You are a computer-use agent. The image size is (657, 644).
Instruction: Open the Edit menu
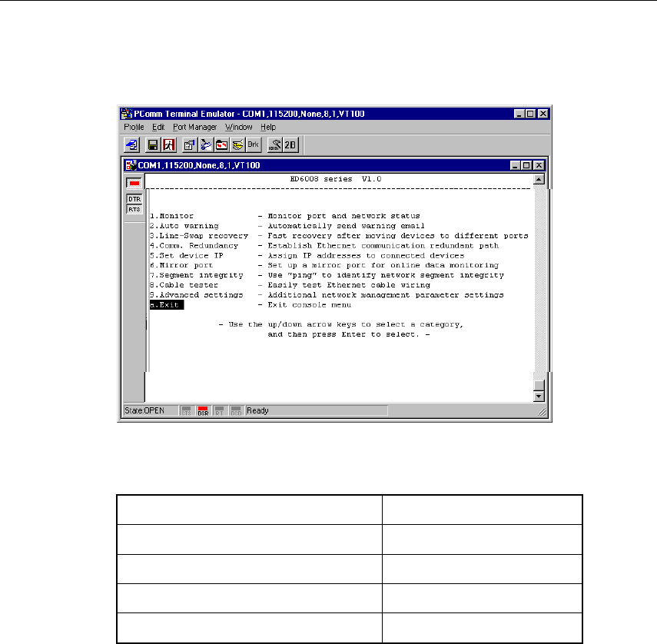(x=158, y=127)
